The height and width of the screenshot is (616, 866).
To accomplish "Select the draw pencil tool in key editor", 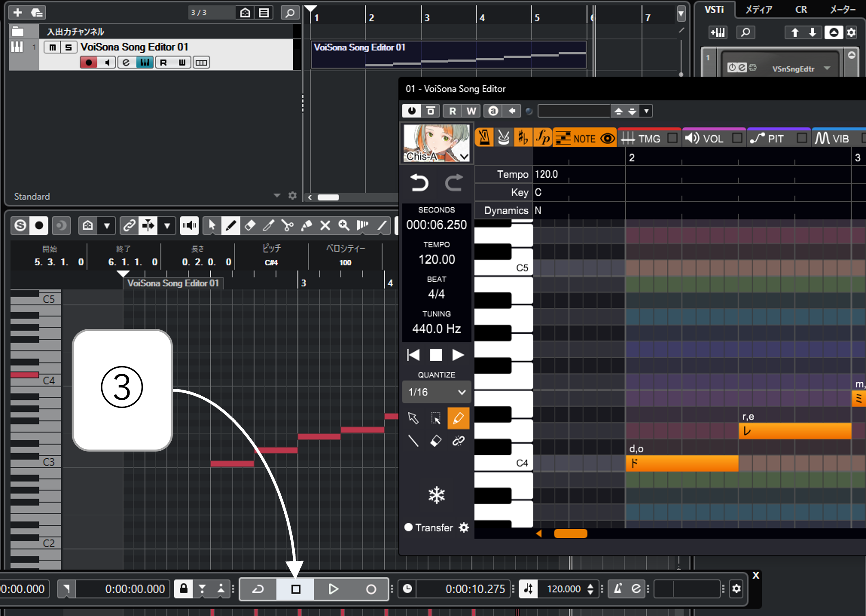I will (x=231, y=226).
